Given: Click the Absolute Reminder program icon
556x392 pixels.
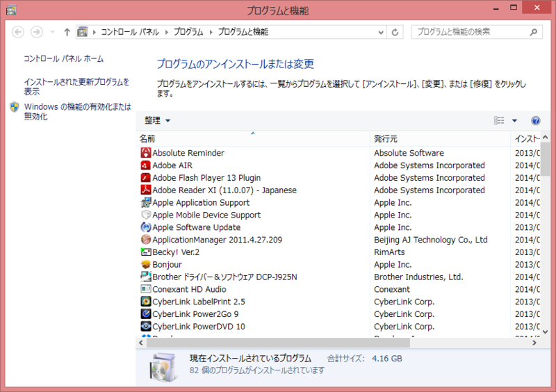Looking at the screenshot, I should pos(146,153).
